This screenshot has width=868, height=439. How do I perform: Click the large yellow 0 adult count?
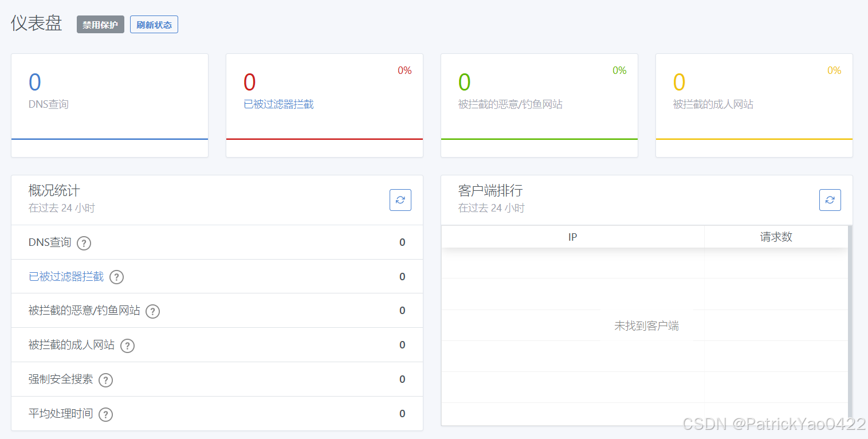[x=680, y=82]
